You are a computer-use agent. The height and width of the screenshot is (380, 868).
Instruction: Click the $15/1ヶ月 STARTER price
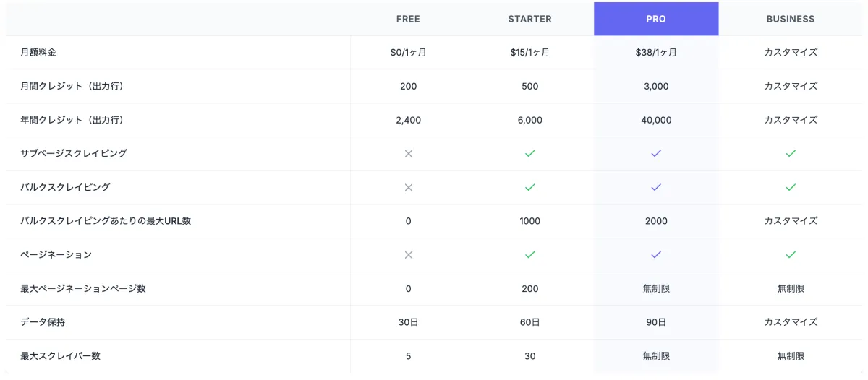pos(529,52)
